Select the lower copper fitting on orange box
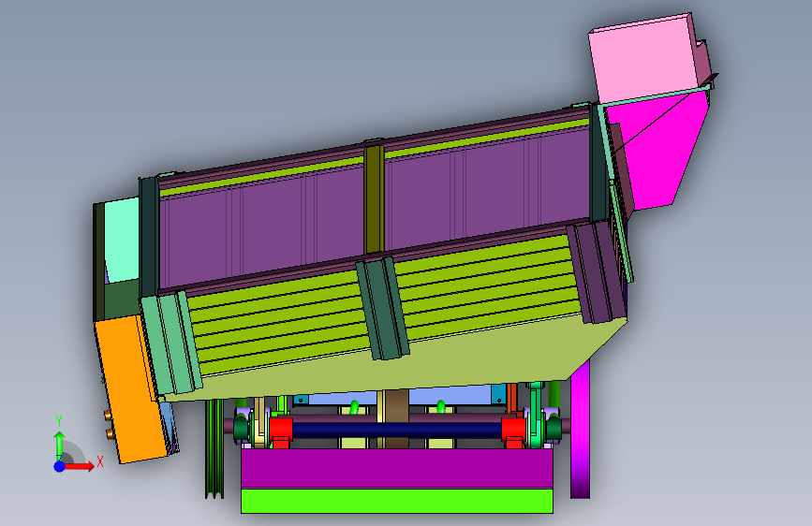 click(110, 434)
